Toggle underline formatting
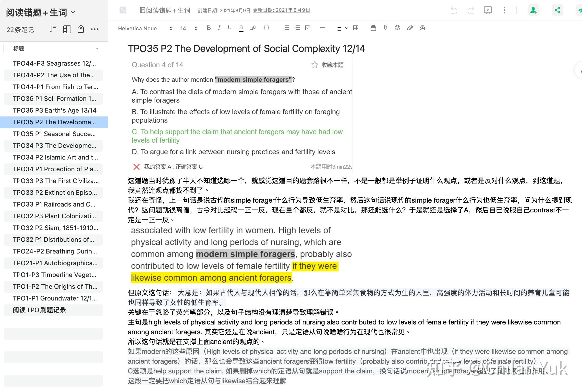 (230, 28)
